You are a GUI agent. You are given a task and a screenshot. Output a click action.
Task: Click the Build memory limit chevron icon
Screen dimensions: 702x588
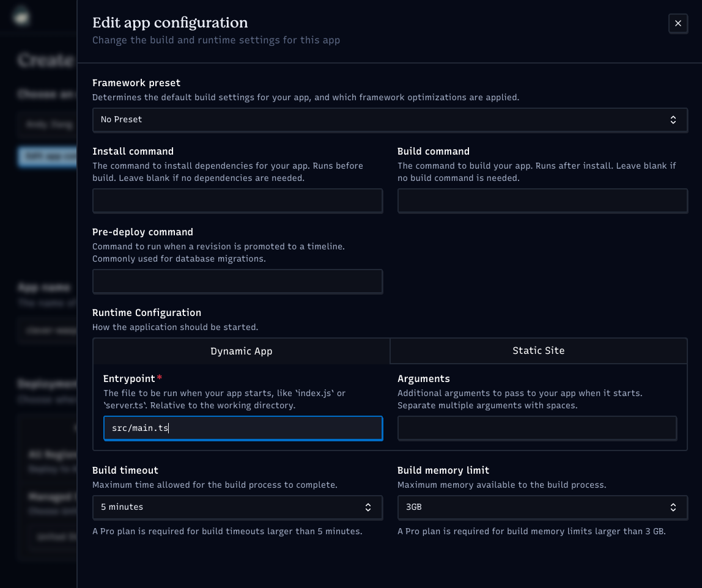[x=673, y=507]
